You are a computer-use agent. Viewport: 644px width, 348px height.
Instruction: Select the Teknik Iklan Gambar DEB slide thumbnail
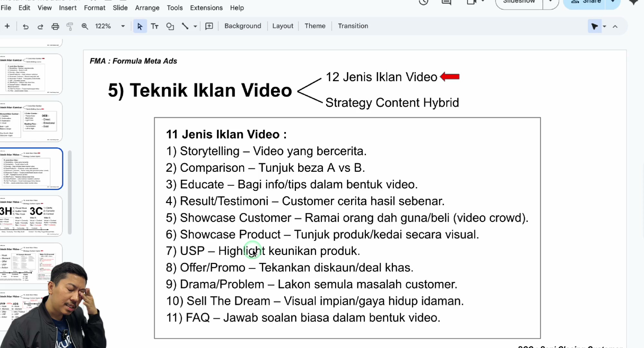31,121
